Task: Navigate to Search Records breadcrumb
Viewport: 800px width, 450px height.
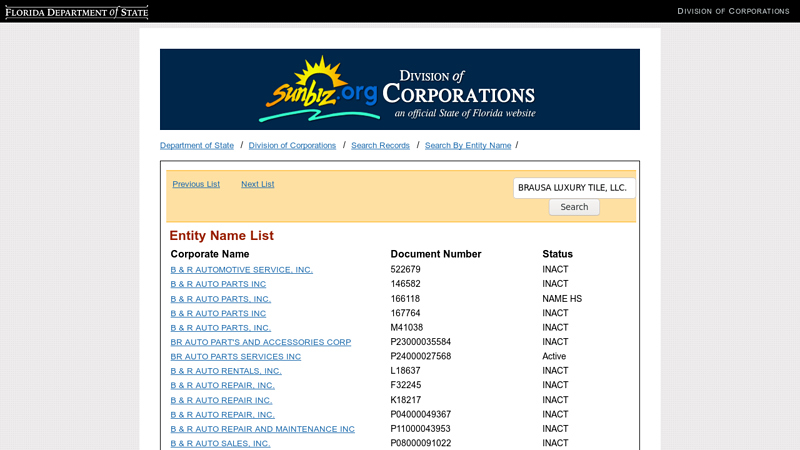Action: click(380, 145)
